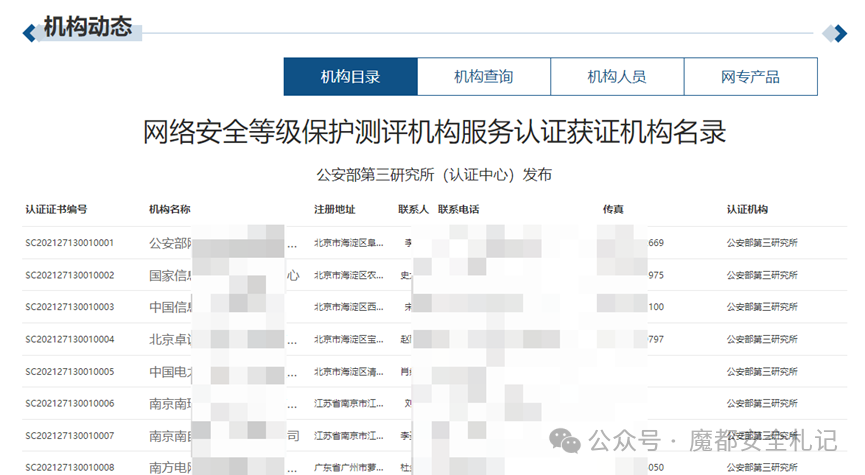Click fax number ending 975 in second row
865x475 pixels.
(x=656, y=275)
